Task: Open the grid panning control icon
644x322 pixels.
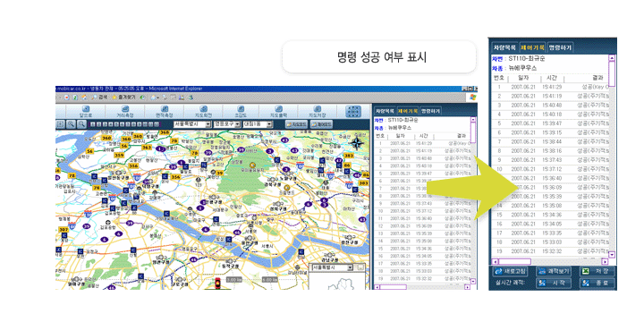Action: coord(353,111)
